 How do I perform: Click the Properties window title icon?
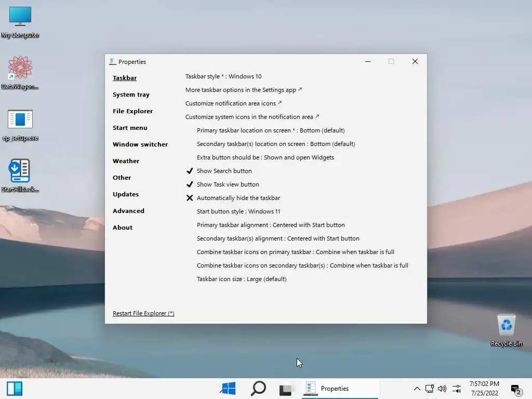tap(113, 61)
